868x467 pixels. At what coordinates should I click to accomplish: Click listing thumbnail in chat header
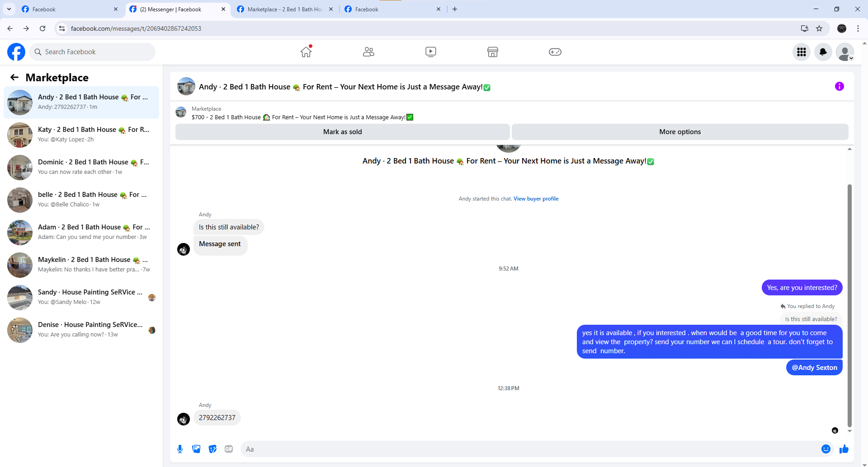(186, 86)
